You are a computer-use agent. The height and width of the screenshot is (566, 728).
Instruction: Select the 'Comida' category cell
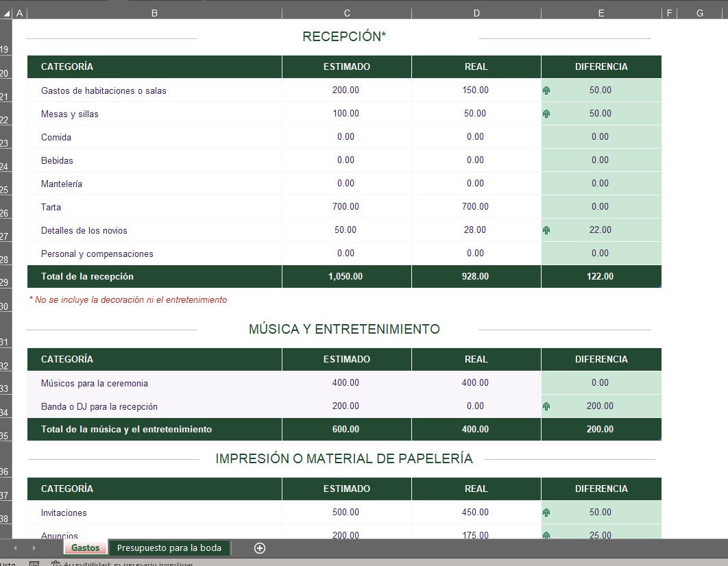coord(155,137)
